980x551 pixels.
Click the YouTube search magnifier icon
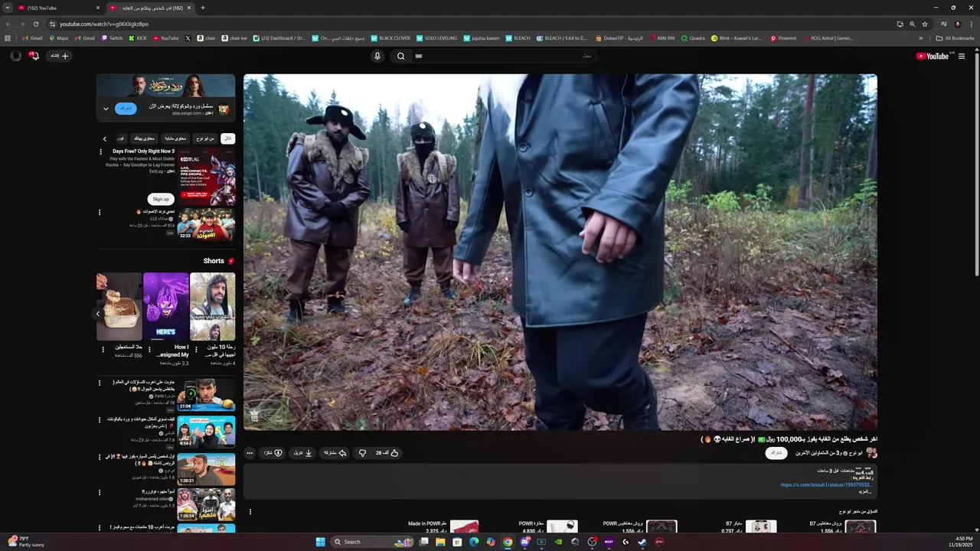point(400,56)
